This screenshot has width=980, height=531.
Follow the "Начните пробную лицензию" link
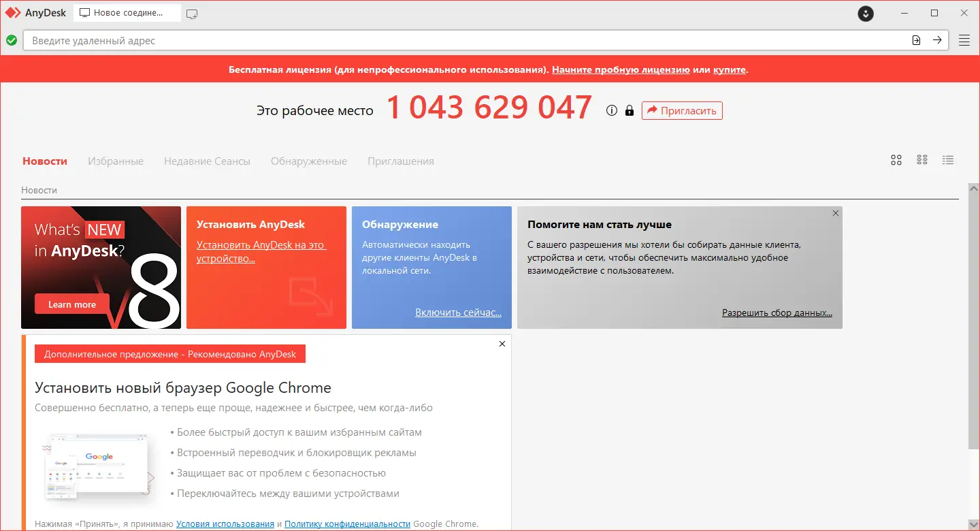click(x=621, y=69)
